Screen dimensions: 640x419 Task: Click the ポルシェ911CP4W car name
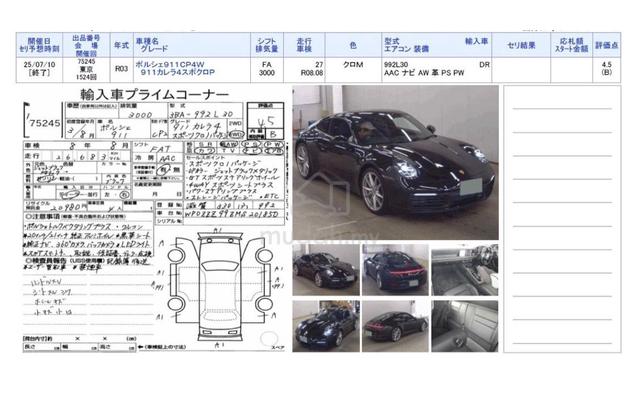(x=170, y=64)
